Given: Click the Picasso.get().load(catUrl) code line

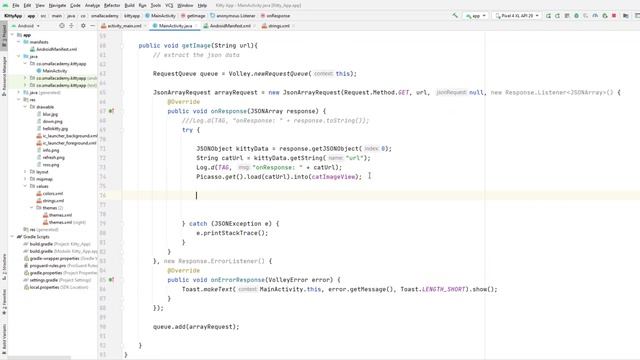Looking at the screenshot, I should point(279,177).
